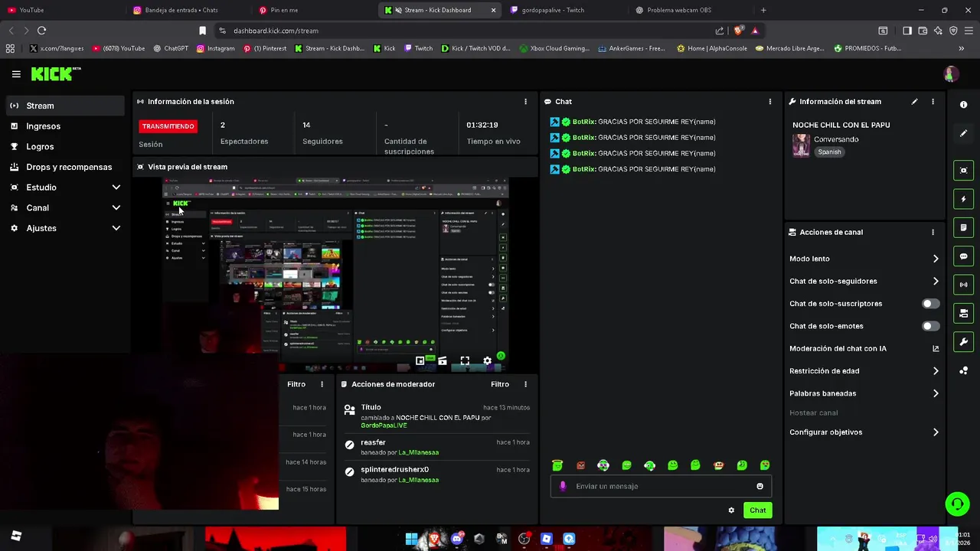The height and width of the screenshot is (551, 980).
Task: Click picture-in-picture icon in stream preview
Action: click(x=420, y=360)
